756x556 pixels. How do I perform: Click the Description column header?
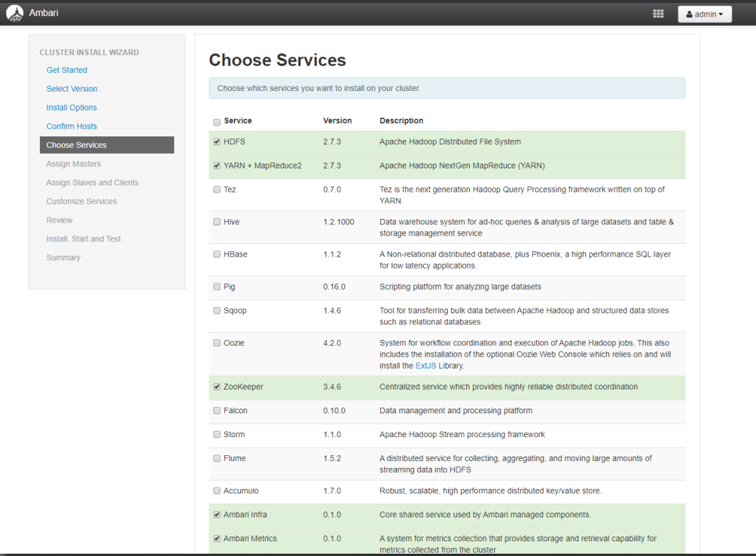401,120
